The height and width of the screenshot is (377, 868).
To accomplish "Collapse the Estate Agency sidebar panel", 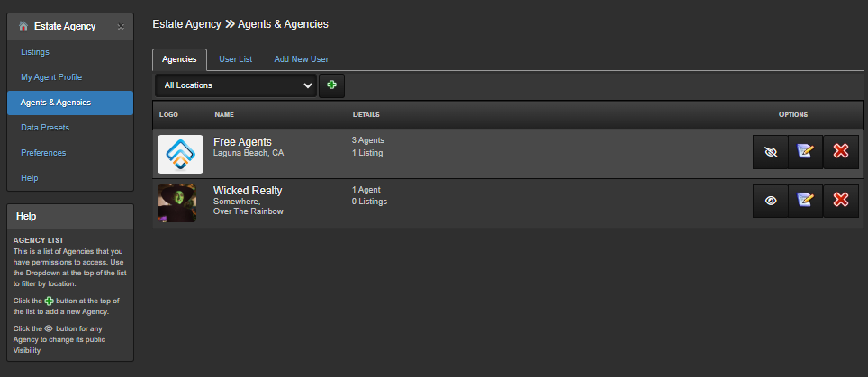I will point(121,27).
